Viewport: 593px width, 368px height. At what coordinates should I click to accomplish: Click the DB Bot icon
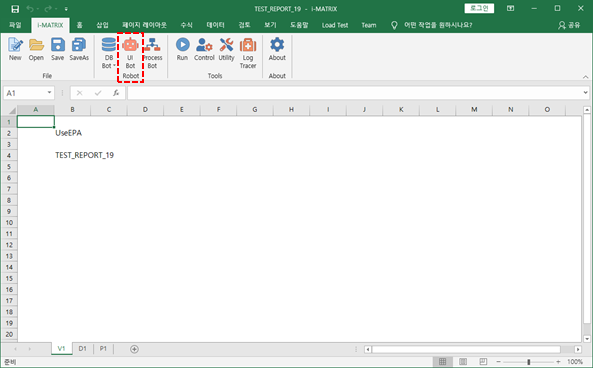click(x=109, y=53)
